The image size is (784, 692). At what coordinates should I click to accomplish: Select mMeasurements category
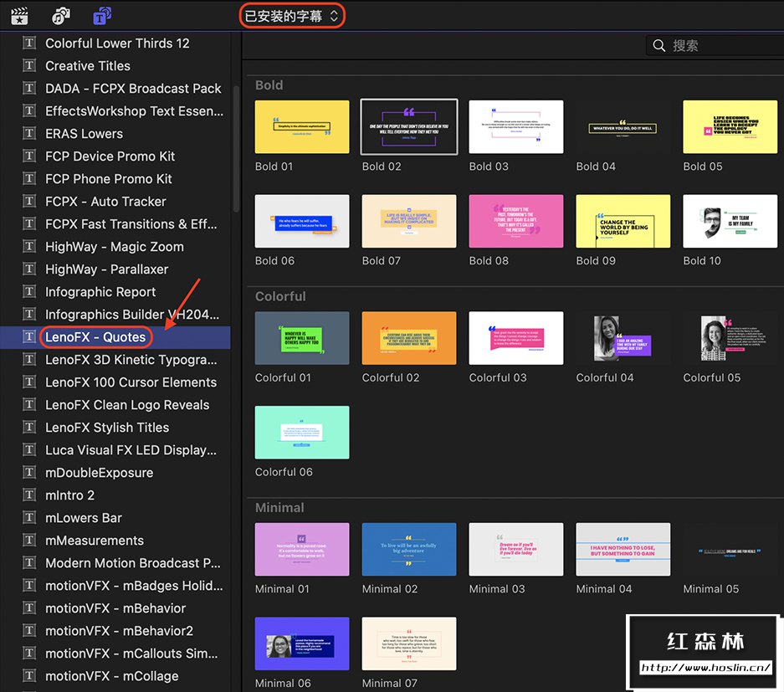coord(115,541)
